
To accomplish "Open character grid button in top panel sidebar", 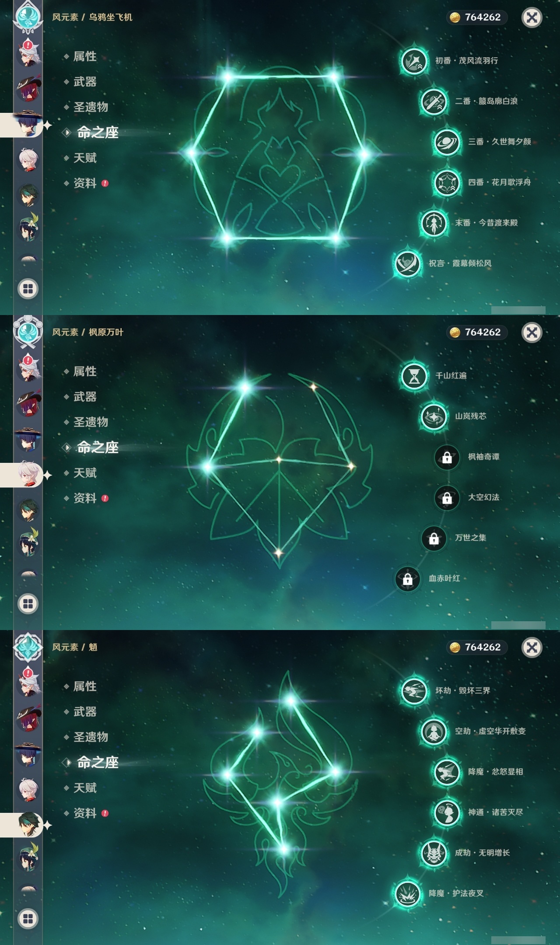I will [28, 289].
